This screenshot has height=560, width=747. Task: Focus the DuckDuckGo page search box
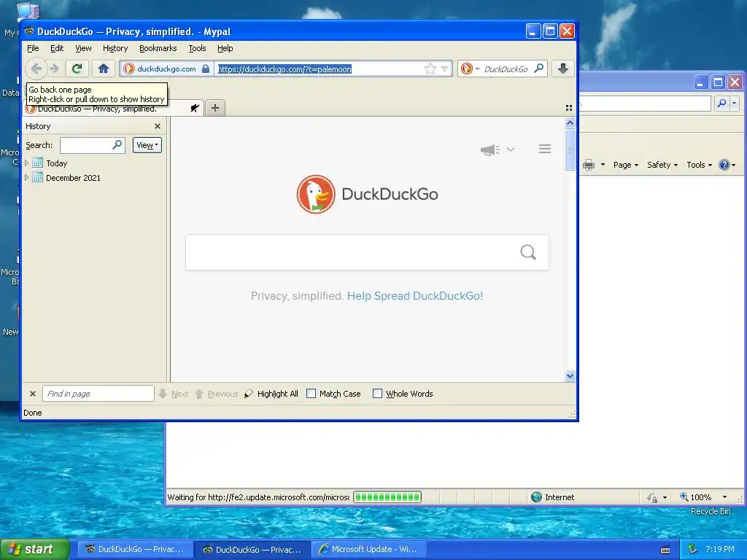[367, 252]
